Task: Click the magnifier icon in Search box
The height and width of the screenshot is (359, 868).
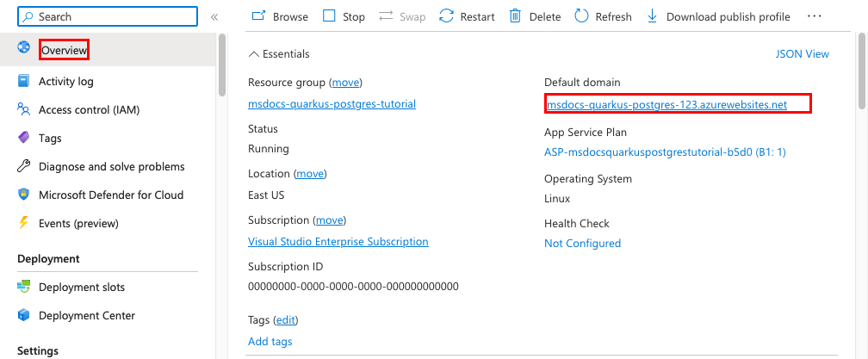Action: 28,16
